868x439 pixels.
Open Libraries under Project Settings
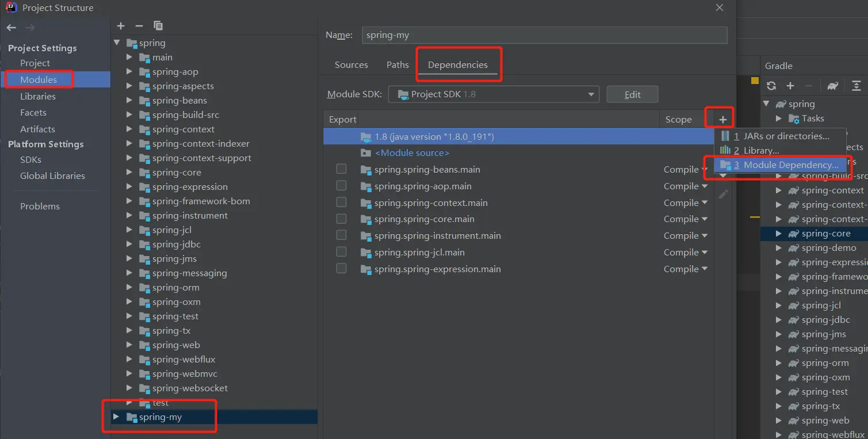coord(38,97)
